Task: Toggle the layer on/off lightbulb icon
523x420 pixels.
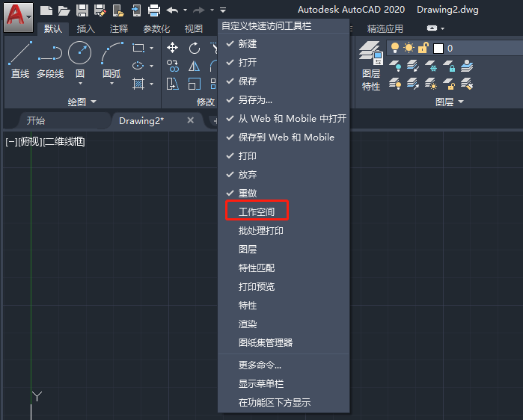Action: pyautogui.click(x=395, y=48)
